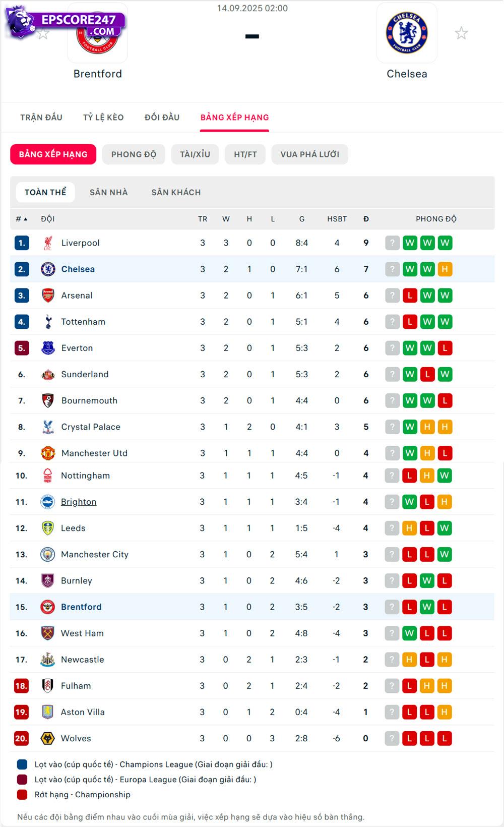Toggle standings to SÂN KHÁCH
The width and height of the screenshot is (504, 827).
(x=176, y=193)
